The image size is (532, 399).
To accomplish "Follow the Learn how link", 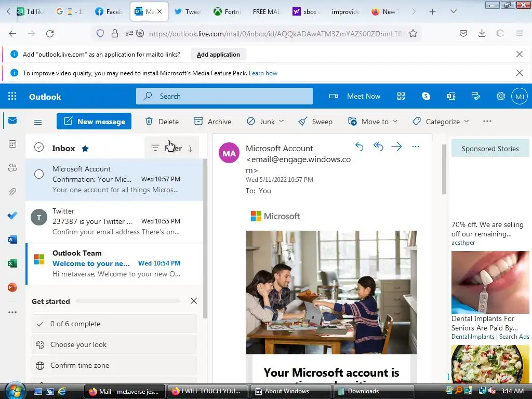I will (263, 73).
